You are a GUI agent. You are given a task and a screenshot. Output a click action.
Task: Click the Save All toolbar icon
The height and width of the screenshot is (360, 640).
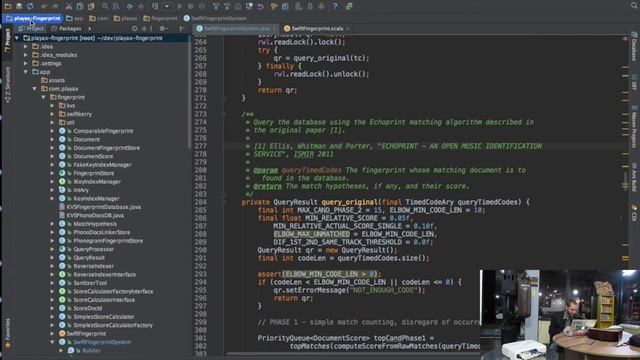[x=19, y=6]
